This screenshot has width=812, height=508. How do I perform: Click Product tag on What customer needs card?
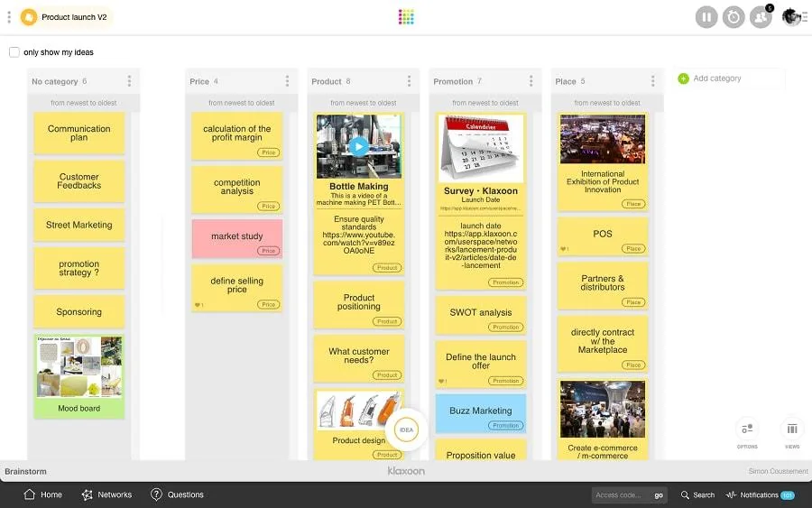[x=387, y=375]
